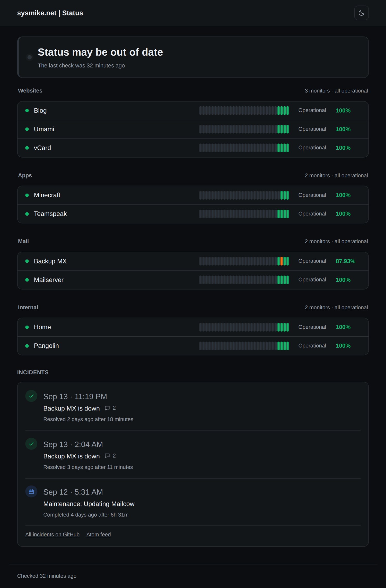Open the Atom feed link
Screen dimensions: 386x588
pyautogui.click(x=99, y=534)
